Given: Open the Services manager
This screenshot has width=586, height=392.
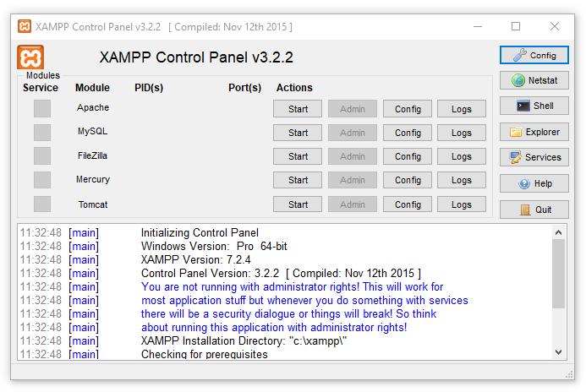Looking at the screenshot, I should pyautogui.click(x=534, y=157).
